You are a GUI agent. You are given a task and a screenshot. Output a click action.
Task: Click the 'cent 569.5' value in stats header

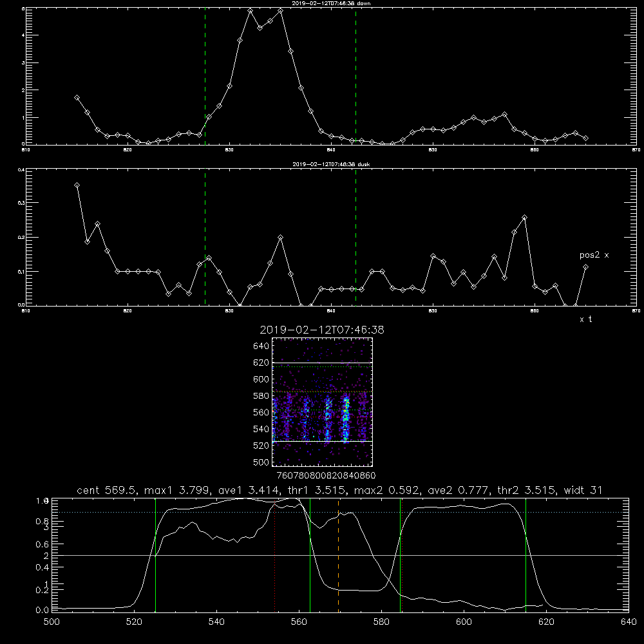coord(108,490)
